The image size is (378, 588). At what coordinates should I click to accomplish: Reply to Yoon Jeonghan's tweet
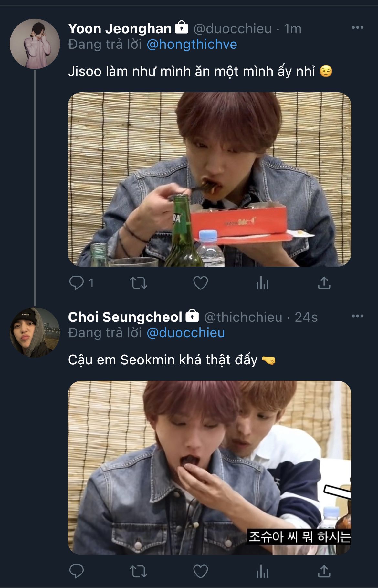tap(77, 283)
